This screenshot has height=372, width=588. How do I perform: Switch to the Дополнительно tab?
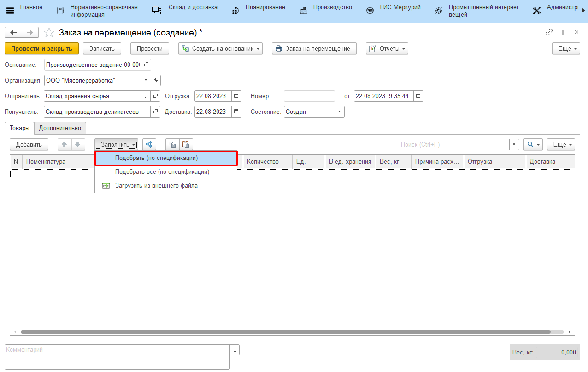click(60, 128)
